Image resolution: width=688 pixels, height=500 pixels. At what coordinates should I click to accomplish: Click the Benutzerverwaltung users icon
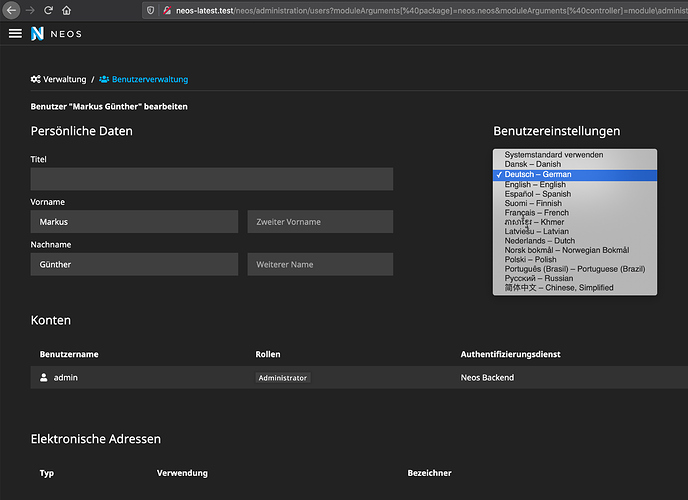[104, 79]
